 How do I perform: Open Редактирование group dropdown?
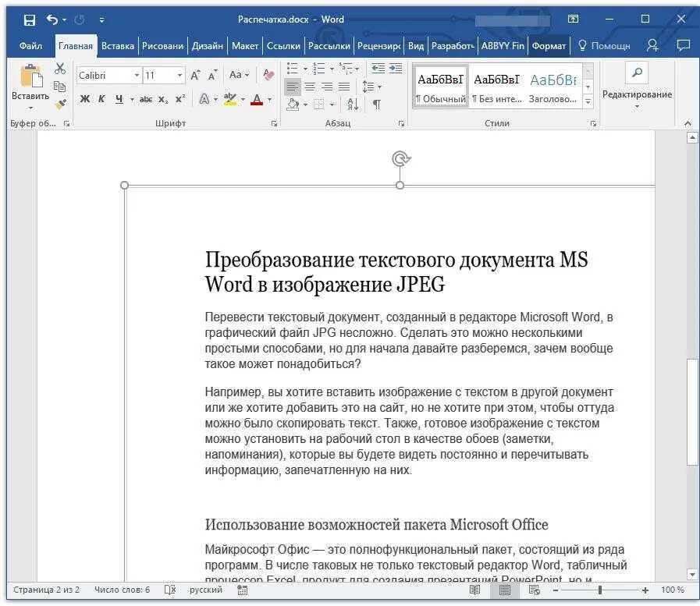point(637,87)
